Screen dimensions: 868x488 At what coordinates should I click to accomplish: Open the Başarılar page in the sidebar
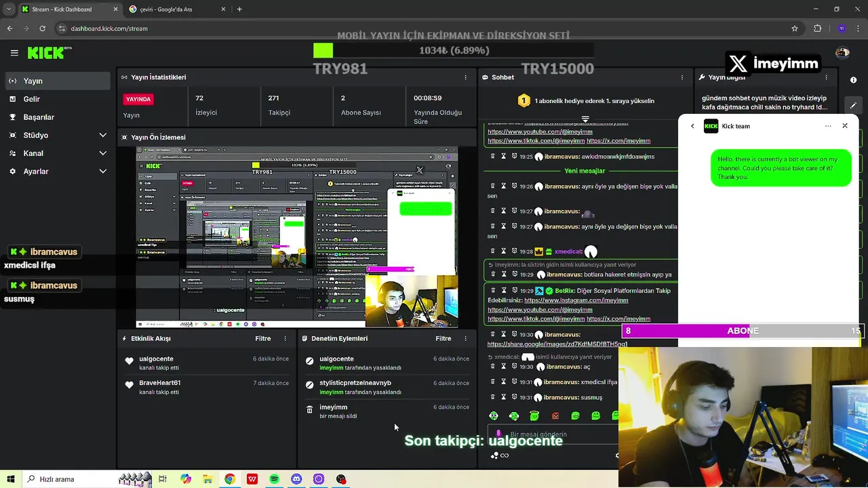pyautogui.click(x=58, y=117)
